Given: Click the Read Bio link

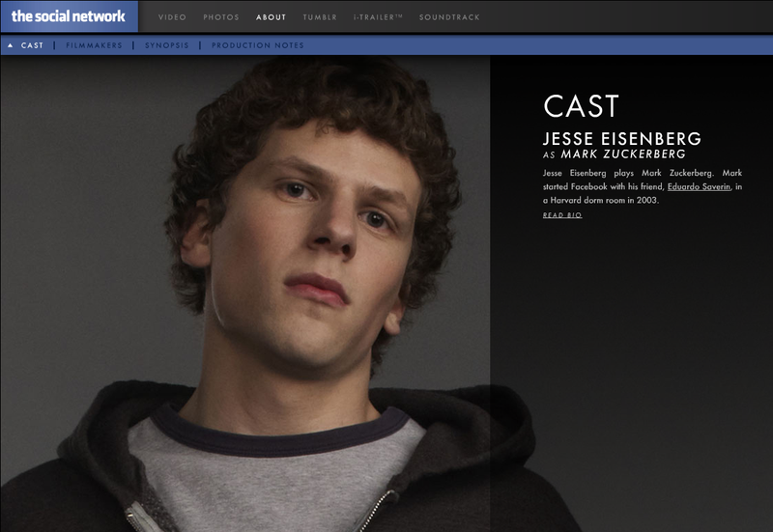Looking at the screenshot, I should (x=562, y=215).
